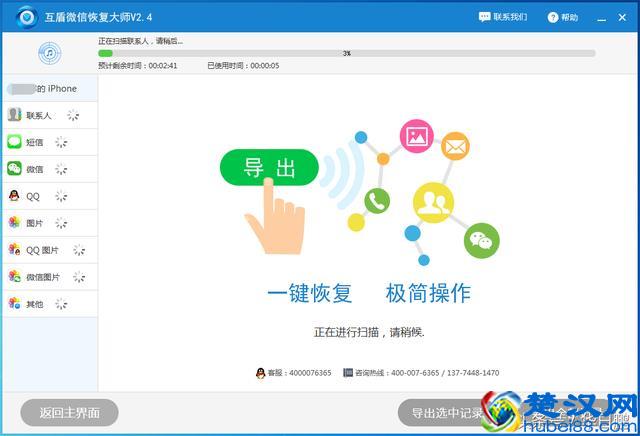Click the speech bubble icon beside 联系我们
640x436 pixels.
tap(484, 17)
